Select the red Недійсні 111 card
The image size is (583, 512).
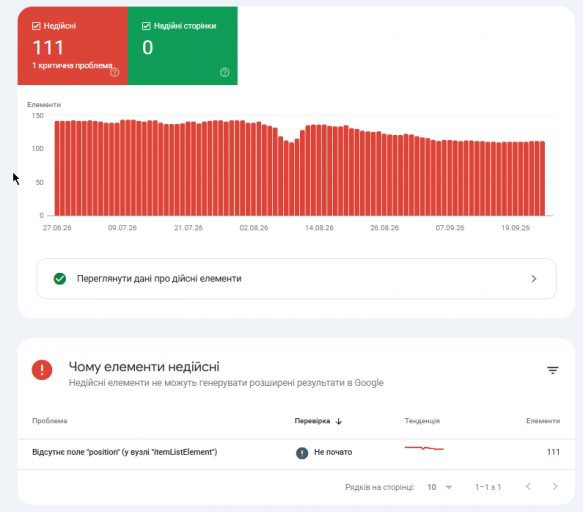click(x=73, y=46)
